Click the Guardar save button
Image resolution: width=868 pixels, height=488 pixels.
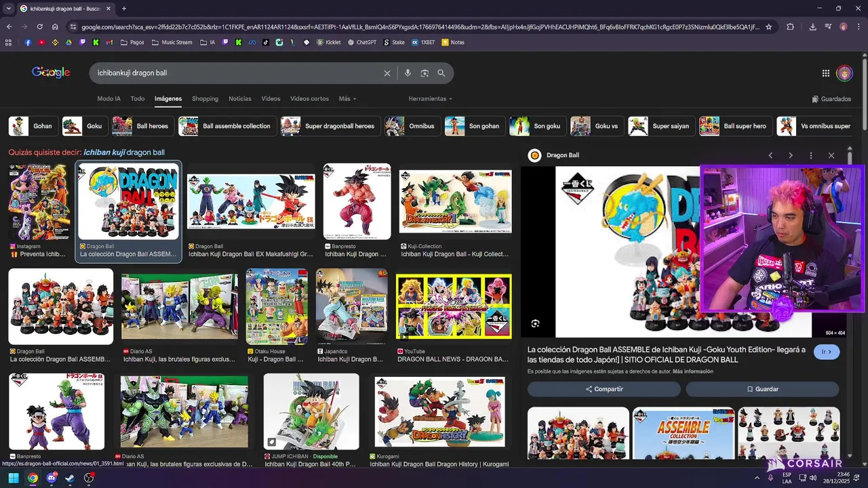coord(762,389)
